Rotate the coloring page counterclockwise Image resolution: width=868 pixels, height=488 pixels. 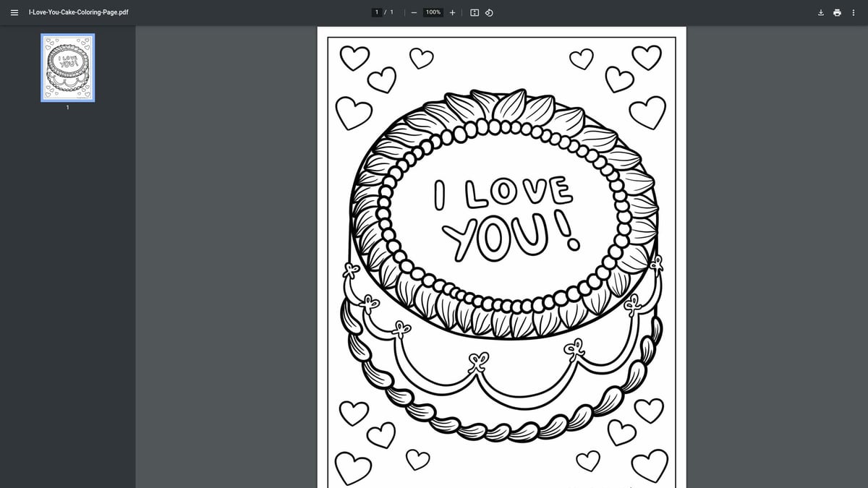pyautogui.click(x=489, y=12)
